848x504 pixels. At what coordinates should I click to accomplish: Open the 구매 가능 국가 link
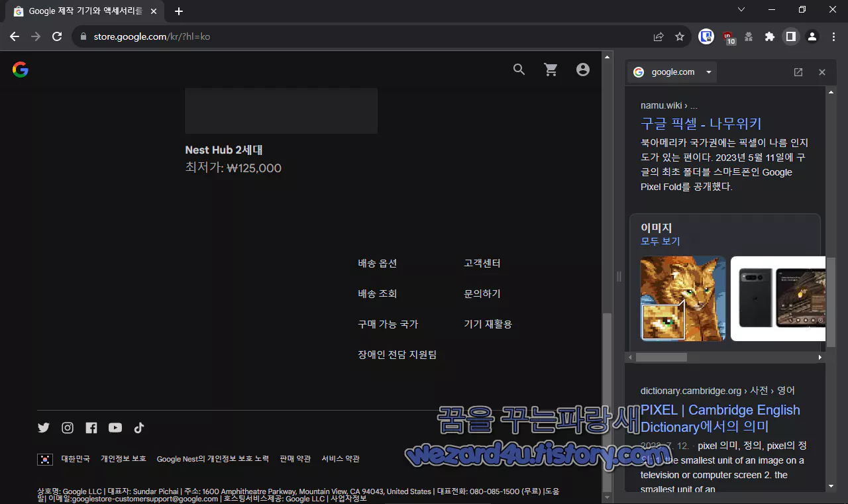click(388, 325)
